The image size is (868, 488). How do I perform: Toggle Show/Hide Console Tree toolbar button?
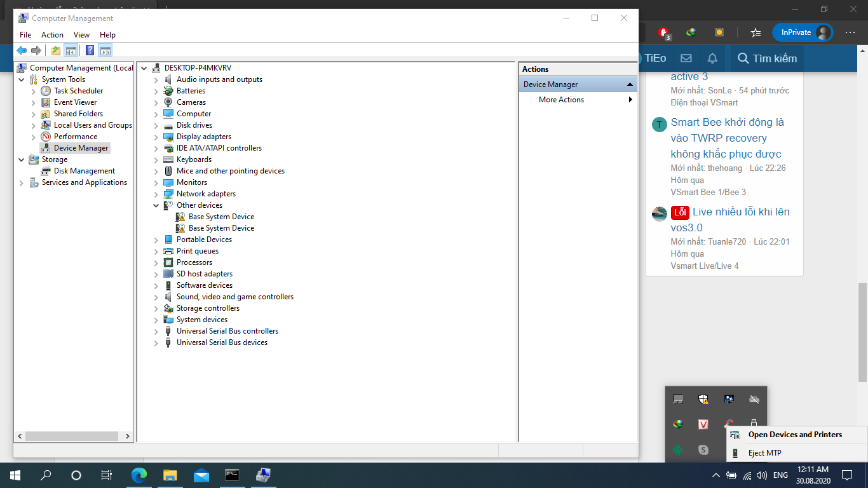coord(71,51)
